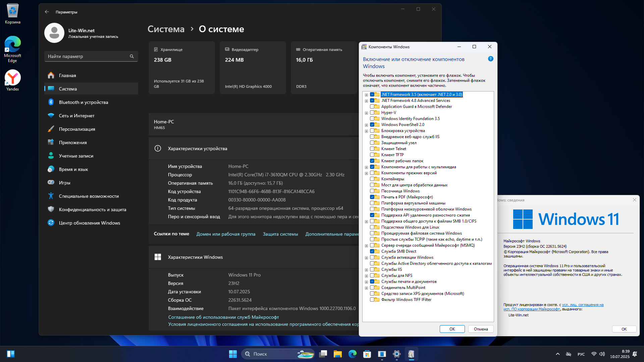The height and width of the screenshot is (362, 644).
Task: Click volume icon in system tray
Action: click(x=602, y=354)
